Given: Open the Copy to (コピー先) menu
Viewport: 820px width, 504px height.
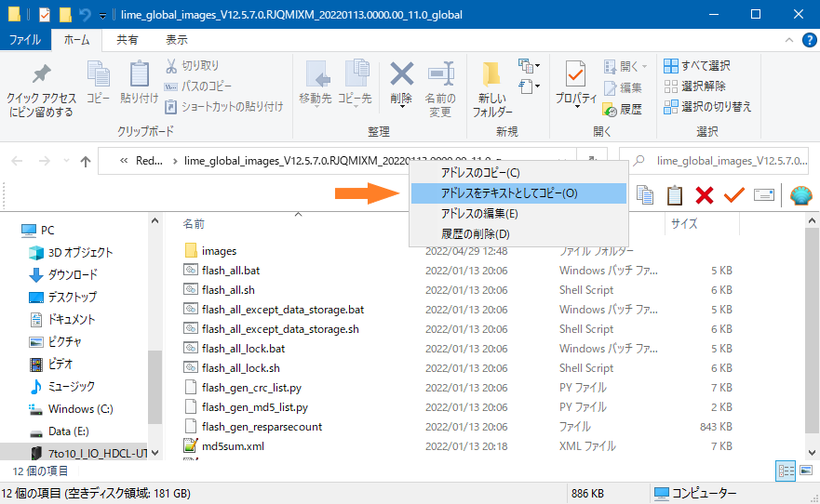Looking at the screenshot, I should (355, 84).
